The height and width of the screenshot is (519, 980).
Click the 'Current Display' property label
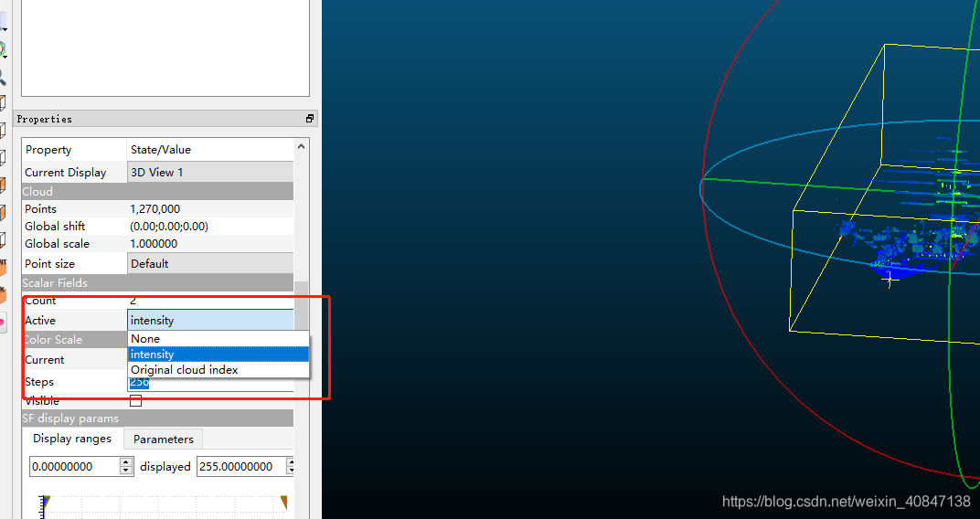pyautogui.click(x=66, y=173)
